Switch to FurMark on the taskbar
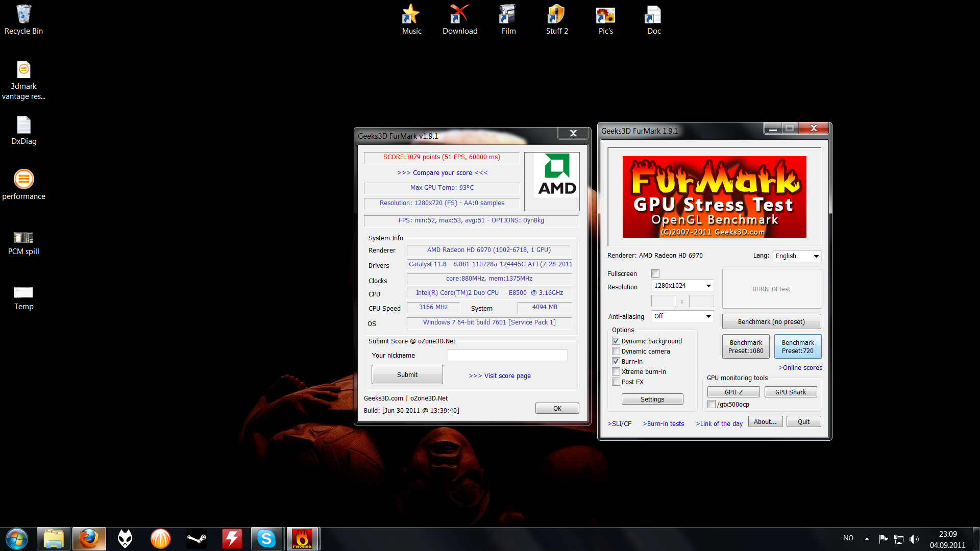This screenshot has height=551, width=980. tap(302, 539)
